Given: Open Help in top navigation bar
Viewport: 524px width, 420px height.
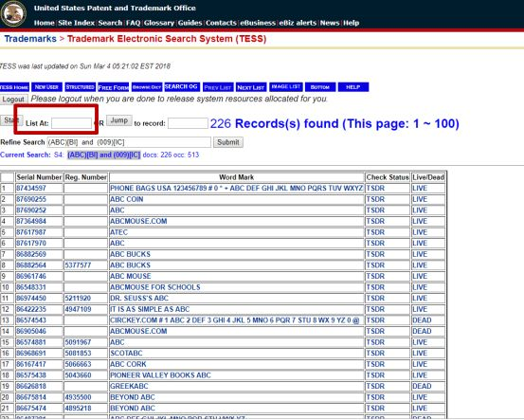Looking at the screenshot, I should (351, 23).
